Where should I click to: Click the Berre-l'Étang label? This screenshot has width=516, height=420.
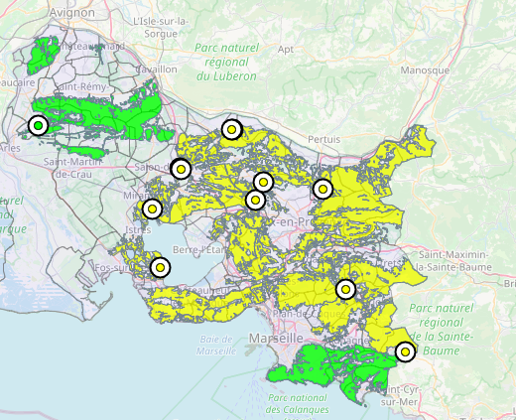(x=199, y=249)
